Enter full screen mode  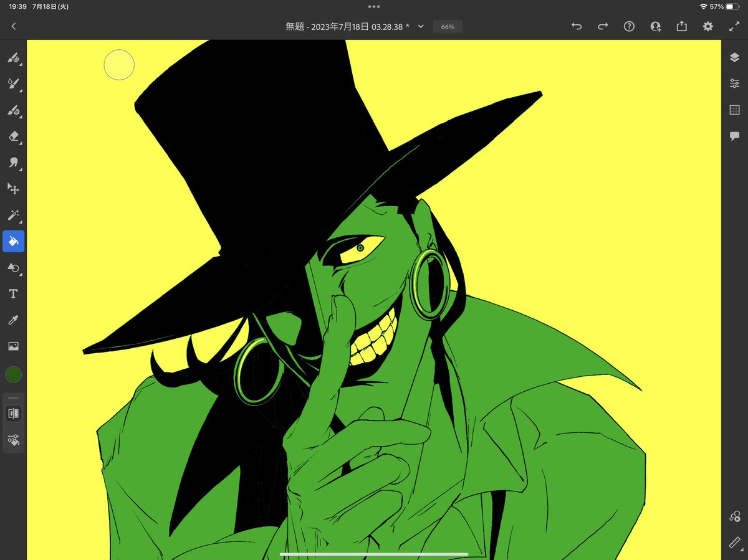[x=734, y=26]
